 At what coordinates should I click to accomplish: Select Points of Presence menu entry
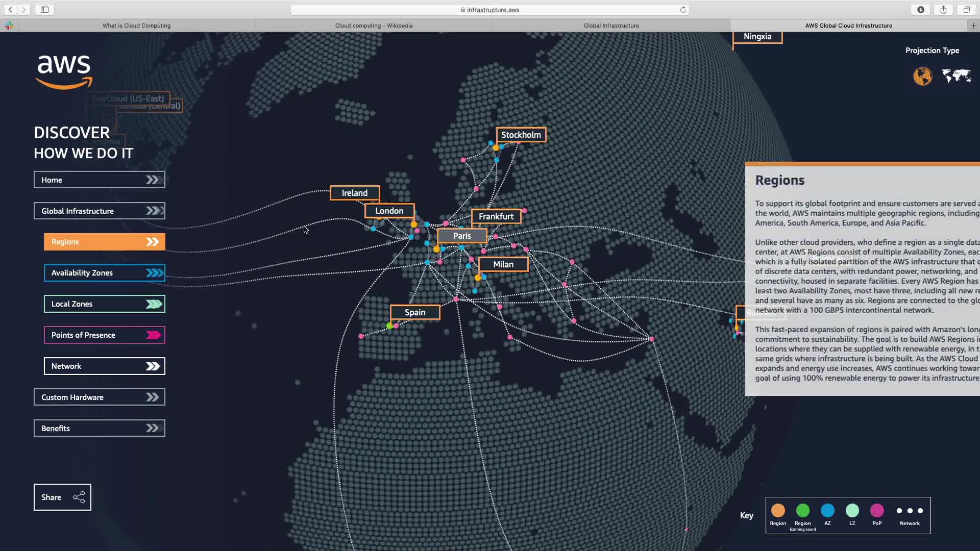(x=104, y=335)
